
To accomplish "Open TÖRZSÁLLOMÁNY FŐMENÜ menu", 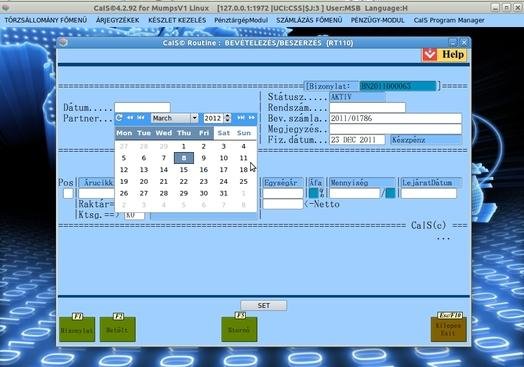I will pyautogui.click(x=46, y=20).
